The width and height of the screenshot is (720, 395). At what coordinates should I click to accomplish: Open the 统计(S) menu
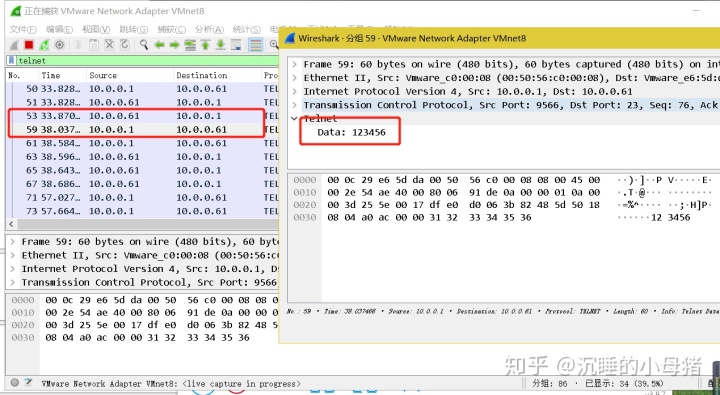[x=247, y=29]
